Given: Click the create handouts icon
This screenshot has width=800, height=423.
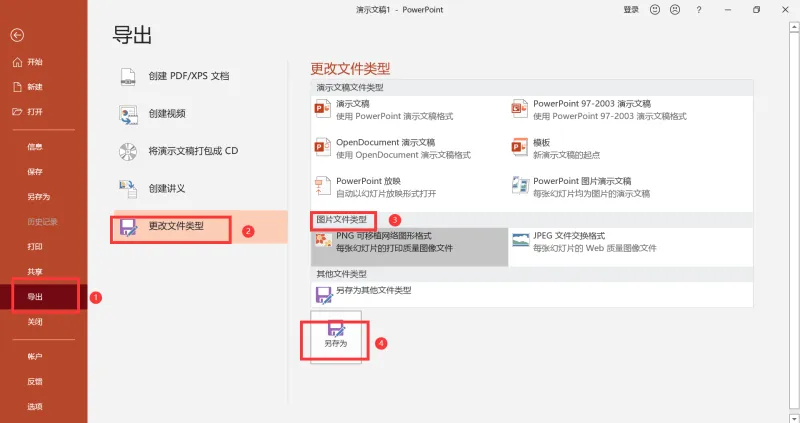Looking at the screenshot, I should (x=128, y=189).
